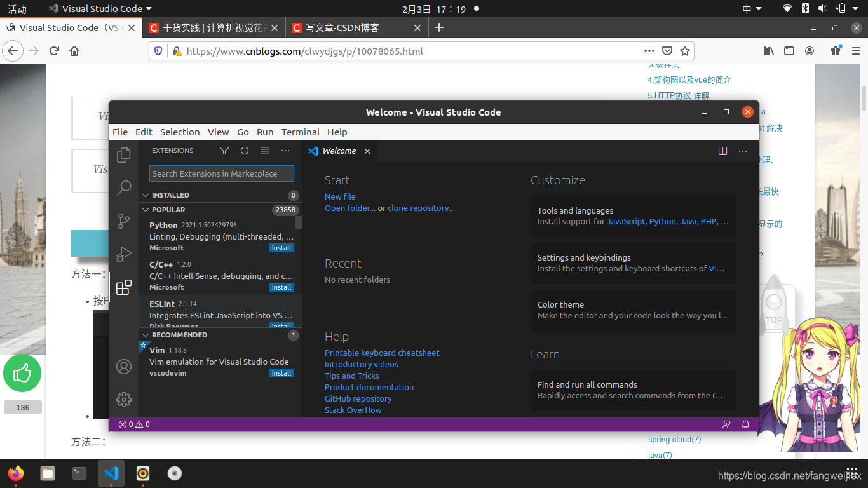The height and width of the screenshot is (488, 868).
Task: Refresh the extensions list
Action: click(245, 151)
